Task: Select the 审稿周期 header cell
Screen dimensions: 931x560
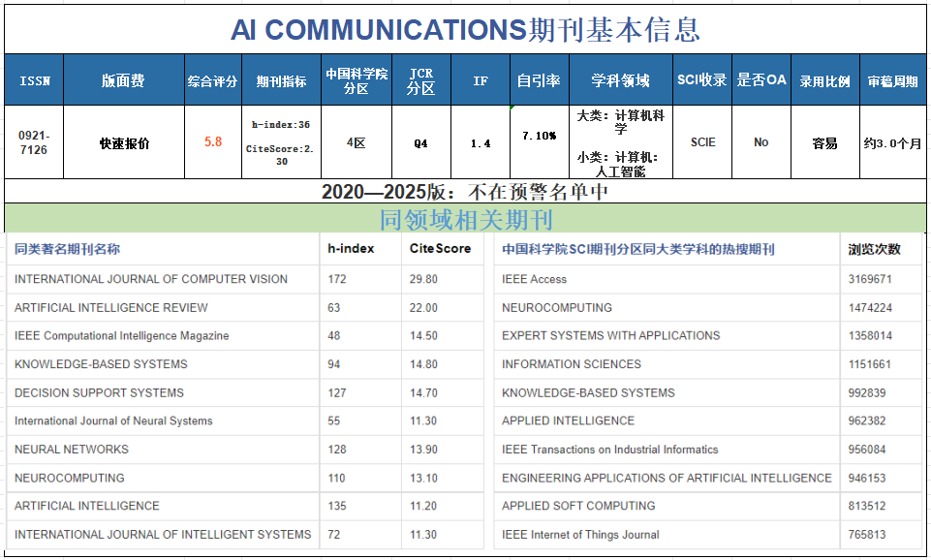Action: [892, 80]
